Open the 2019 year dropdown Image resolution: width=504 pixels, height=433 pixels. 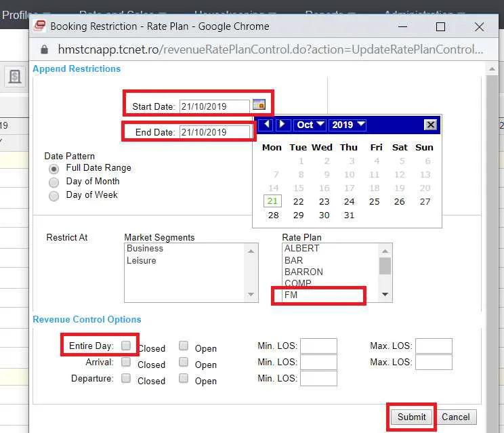click(x=348, y=125)
